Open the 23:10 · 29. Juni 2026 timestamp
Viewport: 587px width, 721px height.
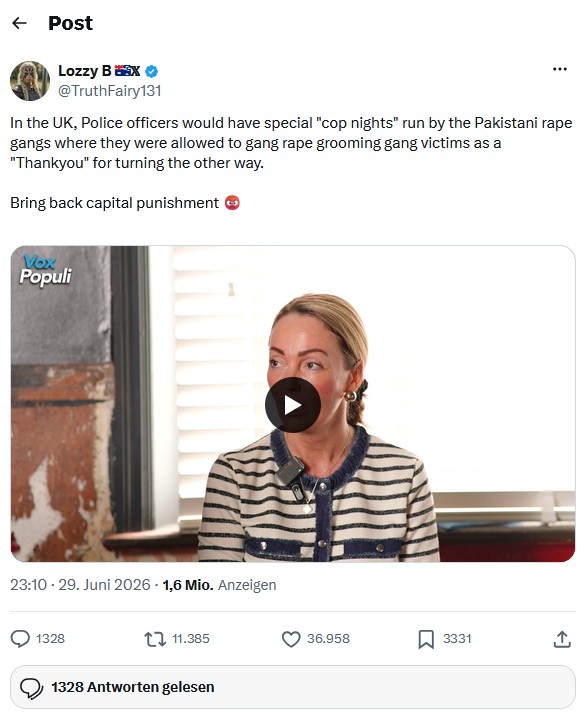click(80, 585)
